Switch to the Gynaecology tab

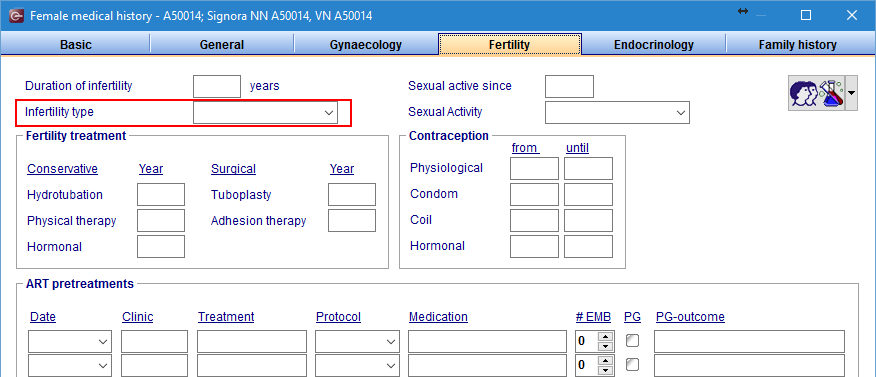365,45
